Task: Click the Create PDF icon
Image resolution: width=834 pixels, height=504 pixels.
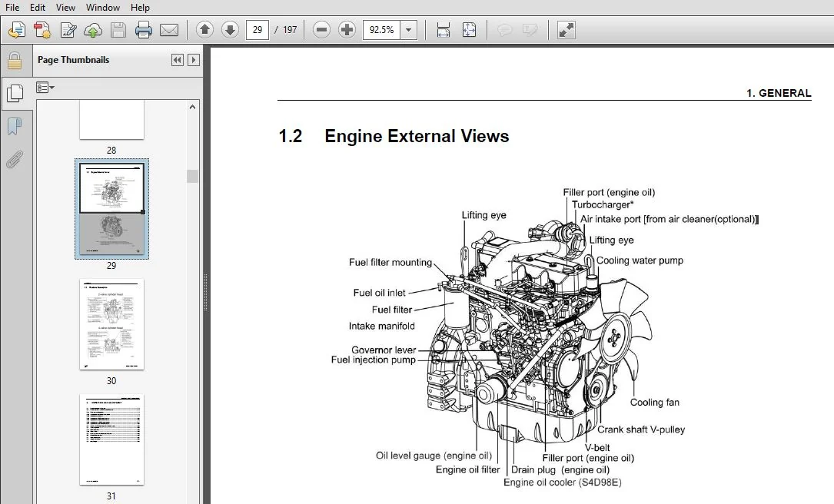Action: point(42,30)
